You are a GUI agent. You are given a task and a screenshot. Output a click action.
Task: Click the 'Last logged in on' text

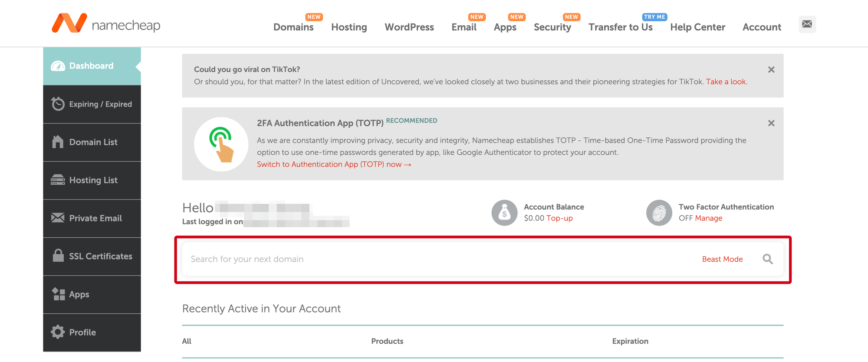click(x=213, y=222)
